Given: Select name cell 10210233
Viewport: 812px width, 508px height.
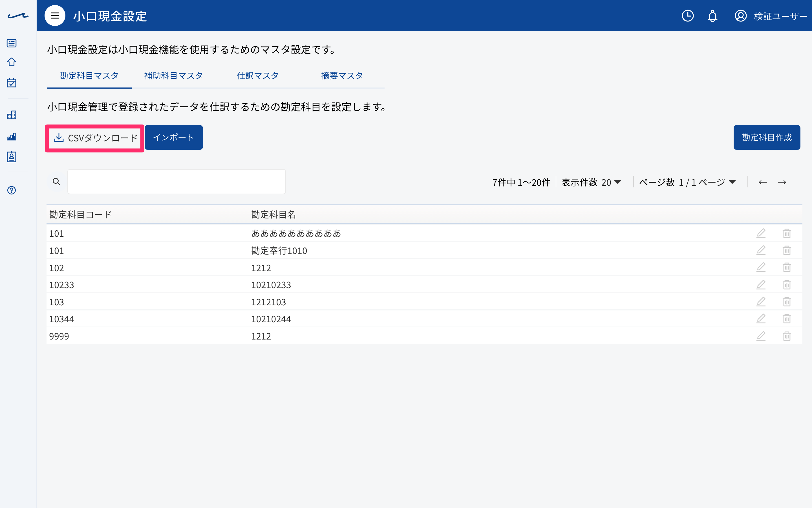Looking at the screenshot, I should [x=271, y=285].
